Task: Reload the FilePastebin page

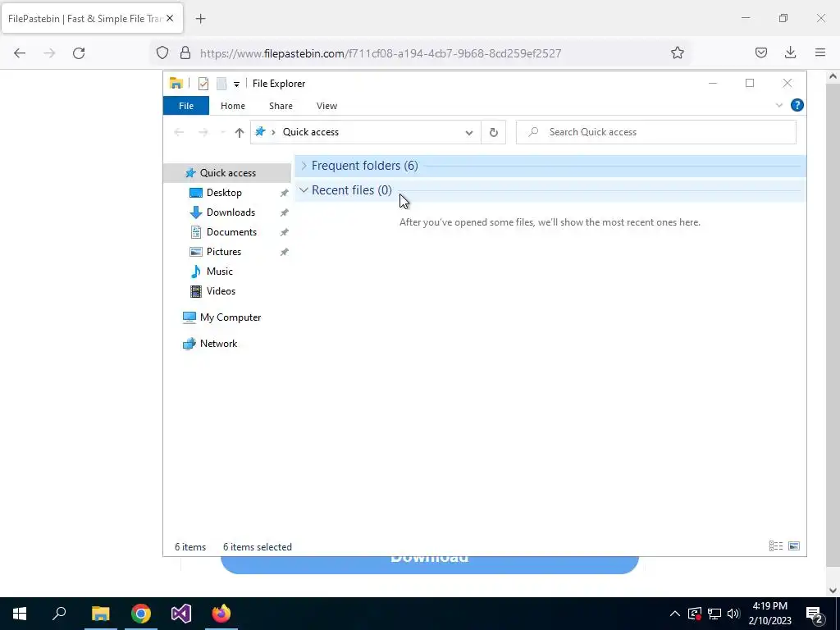Action: [79, 53]
